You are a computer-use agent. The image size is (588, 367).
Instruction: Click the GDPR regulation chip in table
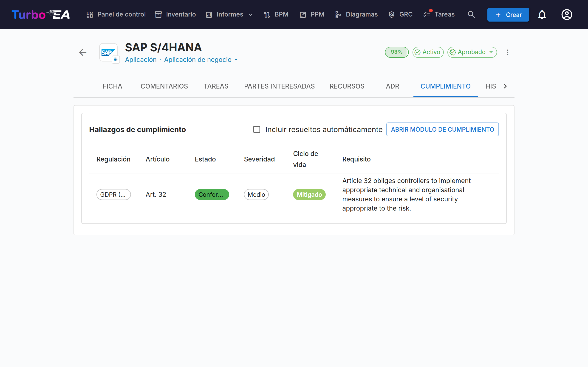pyautogui.click(x=113, y=195)
